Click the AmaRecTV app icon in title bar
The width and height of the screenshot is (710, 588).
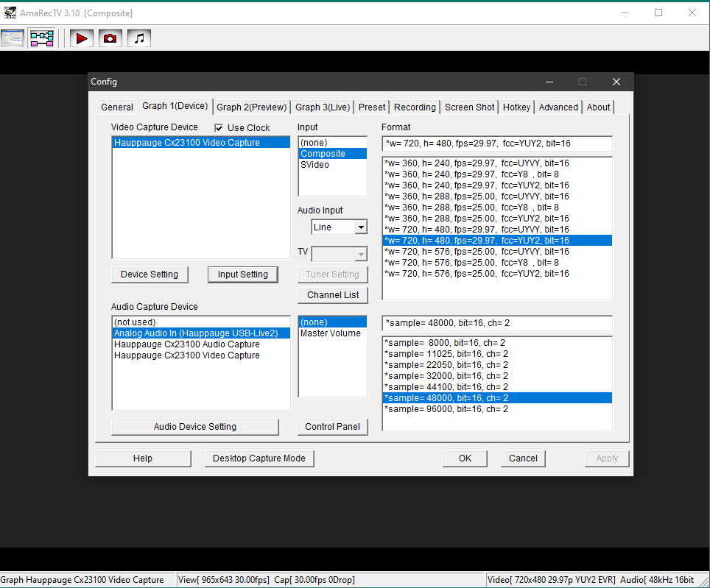10,13
